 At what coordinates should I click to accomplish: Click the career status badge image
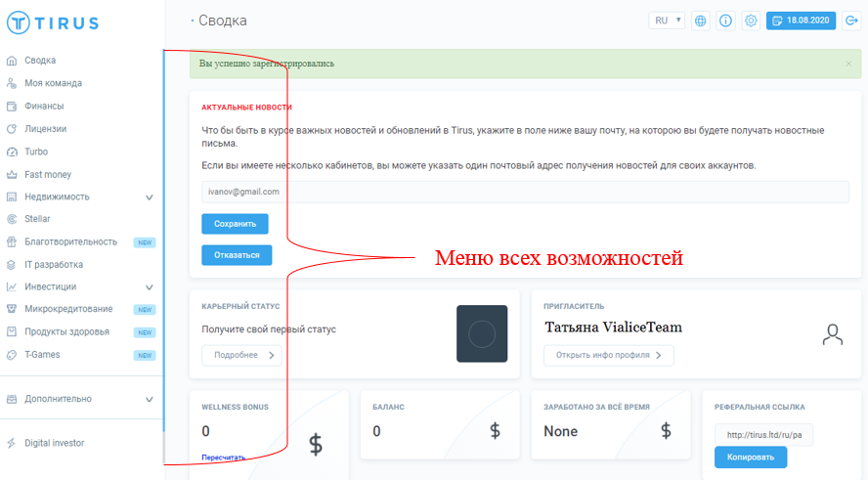pos(482,333)
